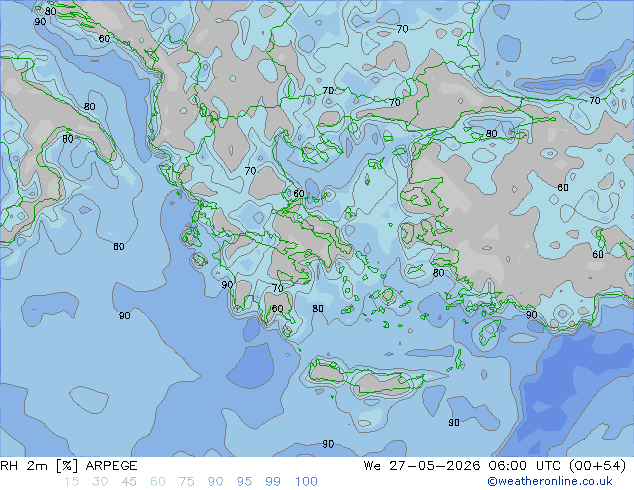This screenshot has height=490, width=634.
Task: Open the weatheronline.co.uk credit link
Action: click(550, 481)
